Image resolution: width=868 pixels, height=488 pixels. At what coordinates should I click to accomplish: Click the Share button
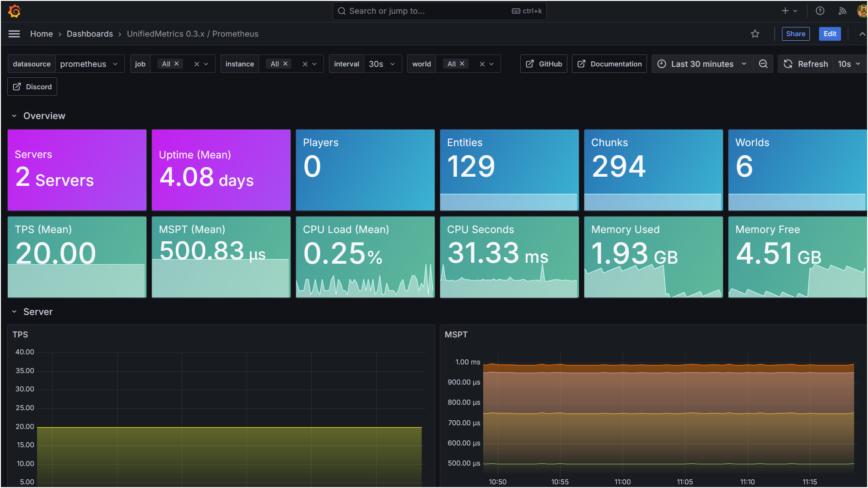pos(796,33)
